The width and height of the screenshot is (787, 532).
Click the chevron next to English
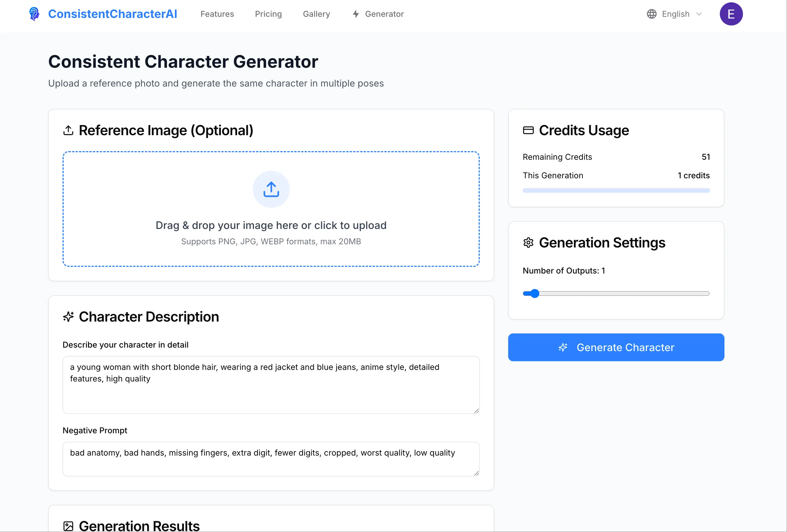click(x=699, y=14)
